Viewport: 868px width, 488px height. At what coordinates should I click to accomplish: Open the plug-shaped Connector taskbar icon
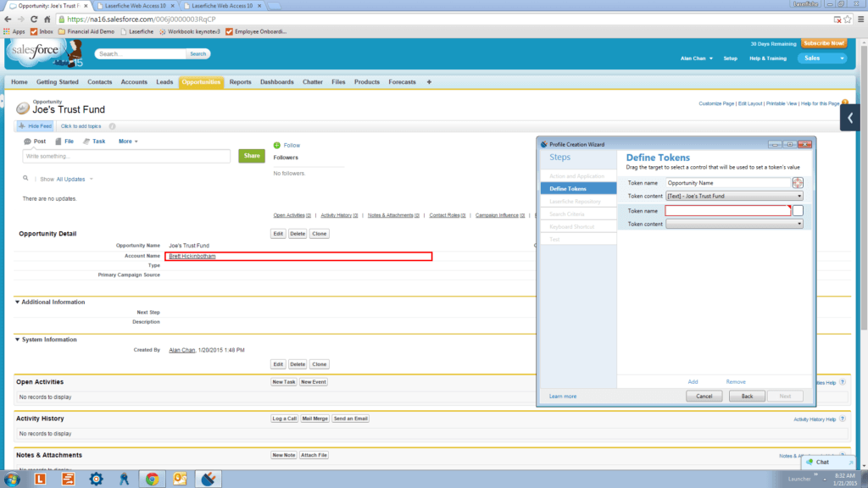click(x=209, y=480)
